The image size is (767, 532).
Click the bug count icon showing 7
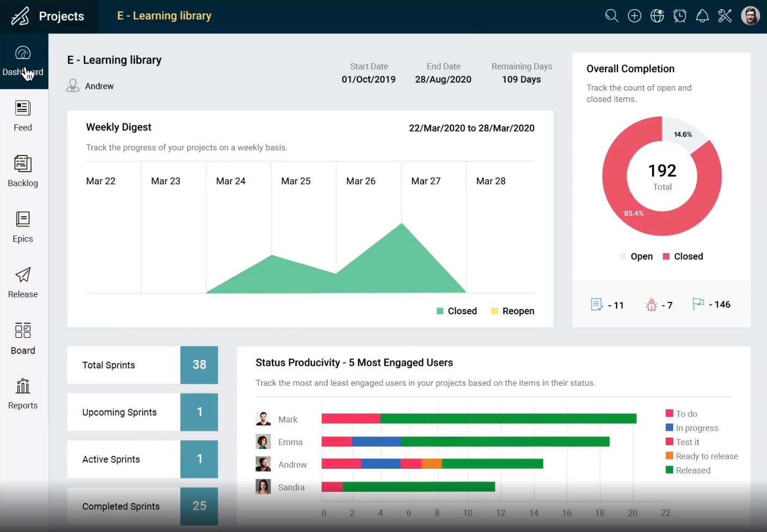coord(651,305)
